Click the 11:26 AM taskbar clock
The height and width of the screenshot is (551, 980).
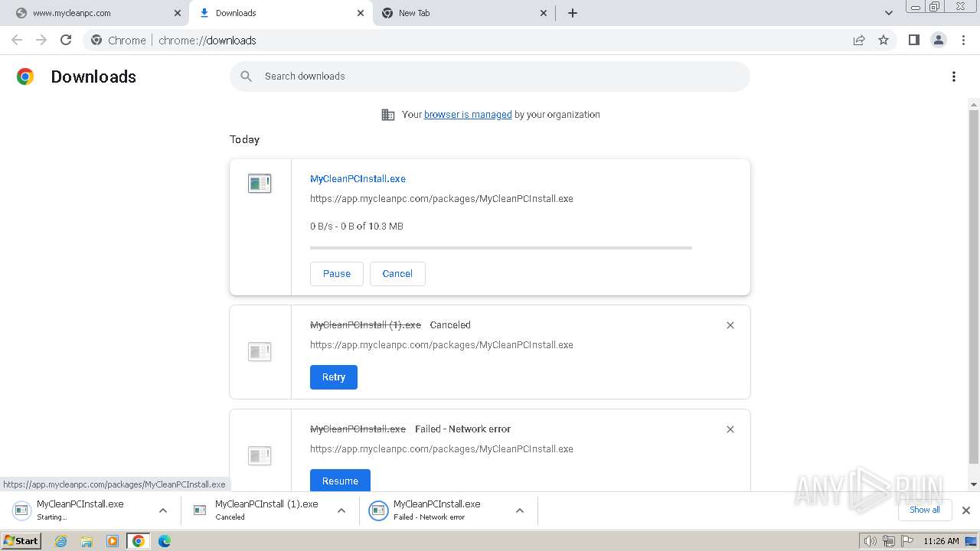coord(941,541)
